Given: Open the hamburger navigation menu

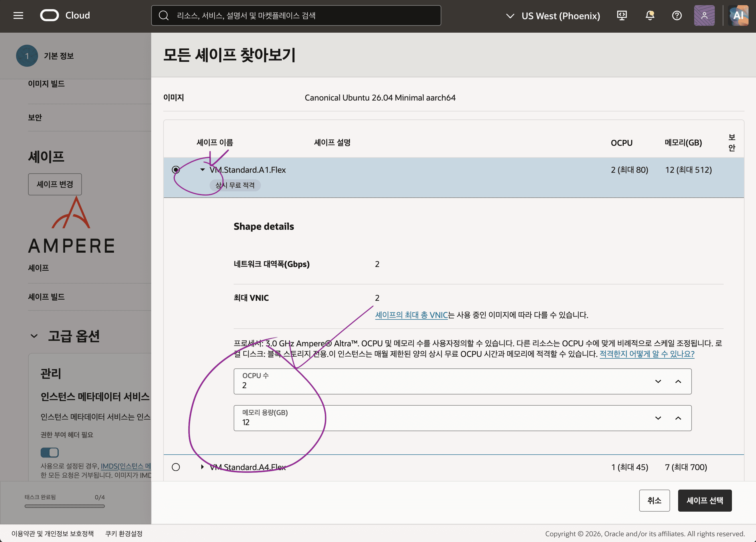Looking at the screenshot, I should (x=18, y=15).
